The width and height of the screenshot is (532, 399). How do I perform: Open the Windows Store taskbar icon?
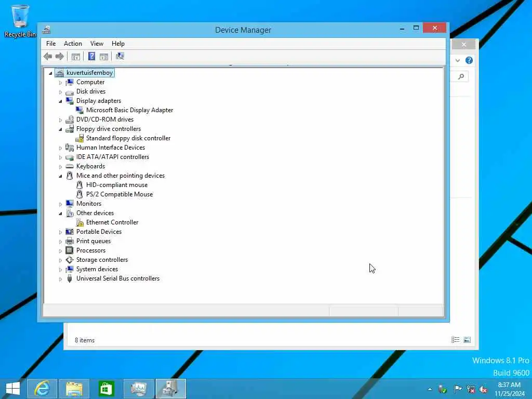point(106,389)
